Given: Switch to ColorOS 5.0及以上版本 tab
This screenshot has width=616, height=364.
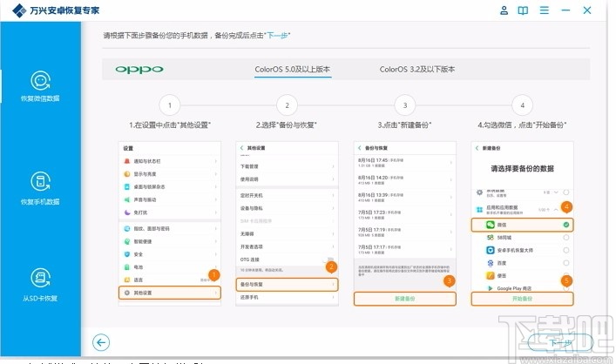Looking at the screenshot, I should coord(292,70).
